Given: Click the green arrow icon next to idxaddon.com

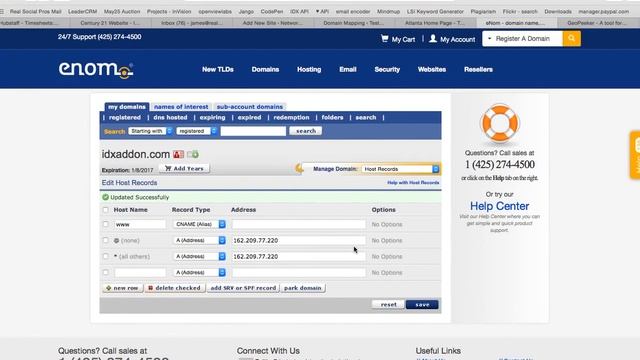Looking at the screenshot, I should pyautogui.click(x=193, y=154).
